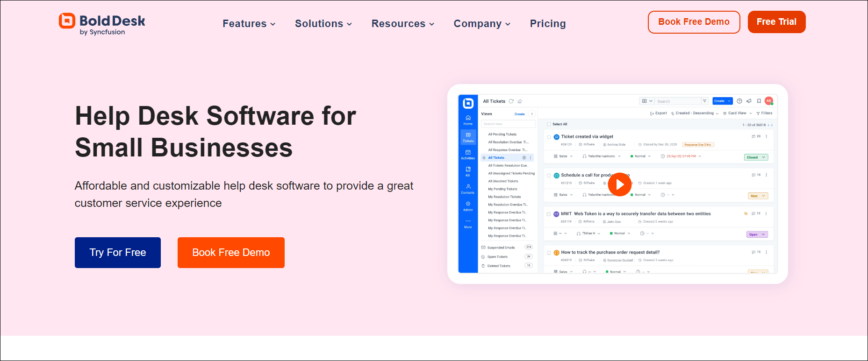Check the Select All checkbox
868x361 pixels.
549,124
